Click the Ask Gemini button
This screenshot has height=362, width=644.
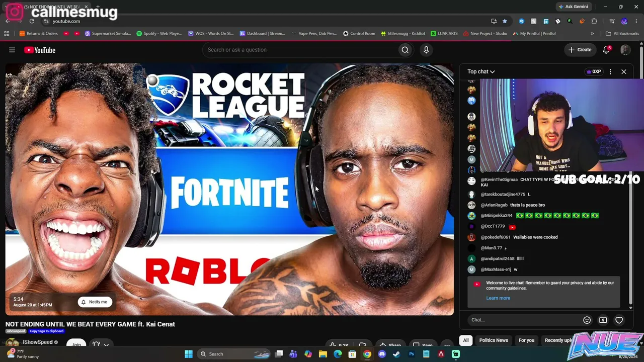[x=573, y=7]
